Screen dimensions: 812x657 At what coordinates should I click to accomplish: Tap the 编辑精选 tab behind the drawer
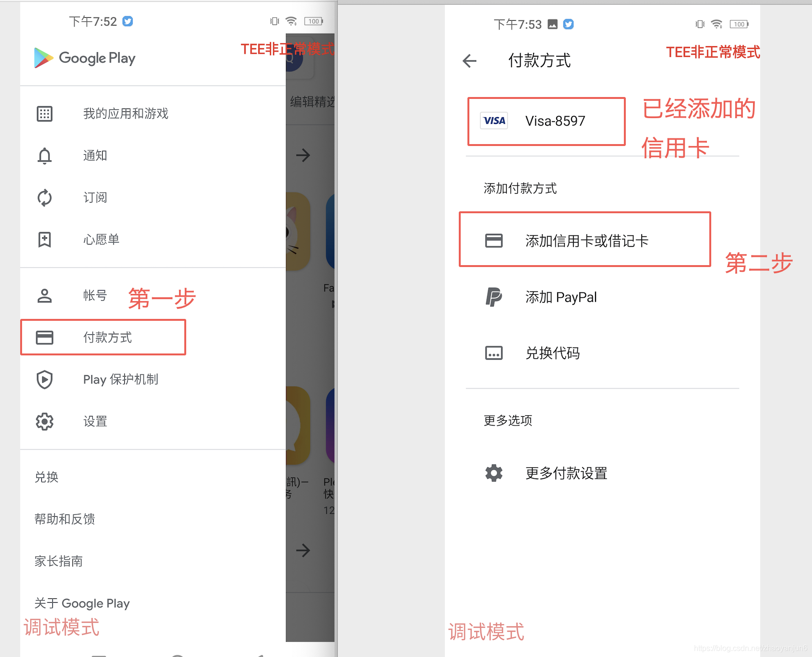tap(312, 102)
